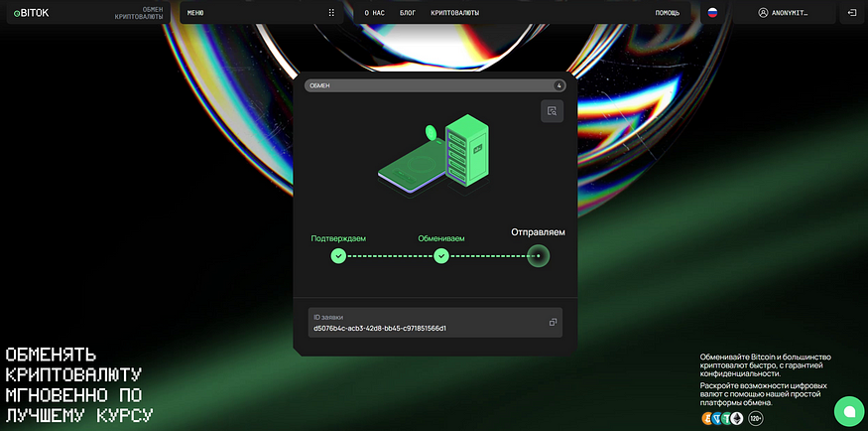Click the Обменивайте Bitcoin description paragraph

click(766, 365)
